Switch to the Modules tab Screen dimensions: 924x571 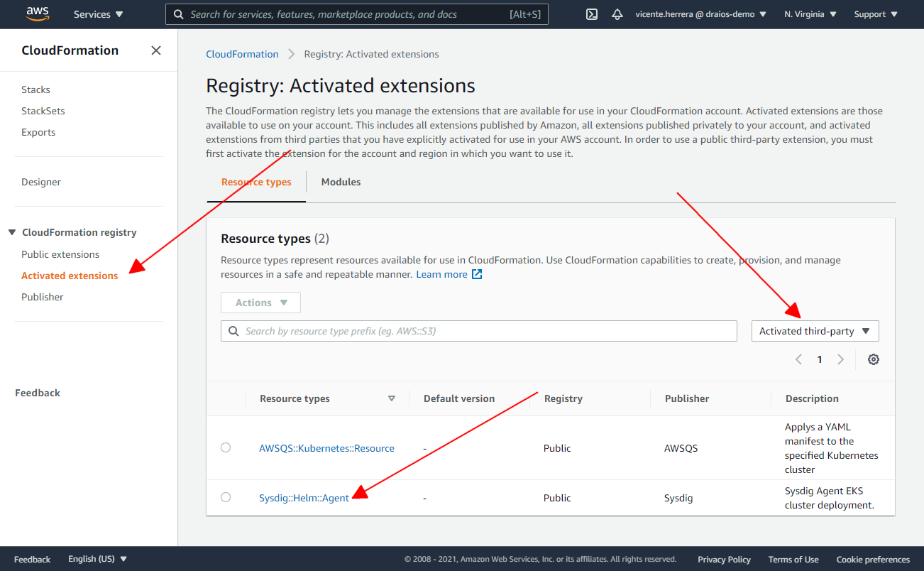click(341, 182)
